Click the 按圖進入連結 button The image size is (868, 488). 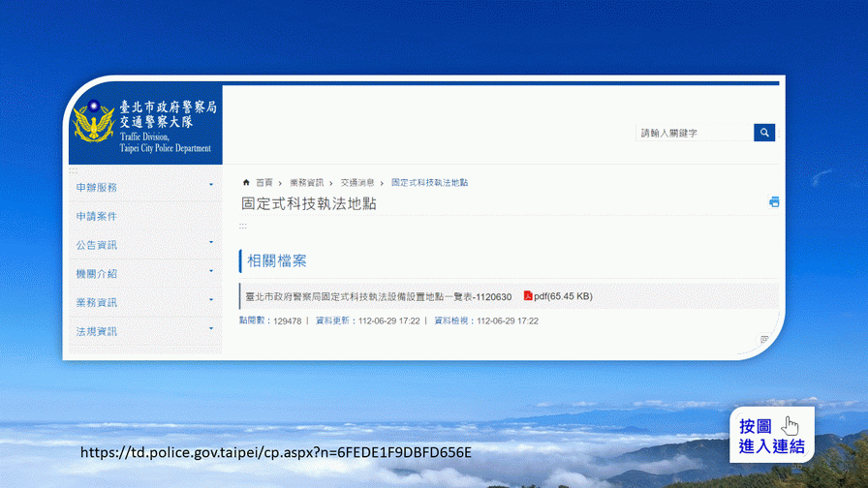[x=772, y=437]
